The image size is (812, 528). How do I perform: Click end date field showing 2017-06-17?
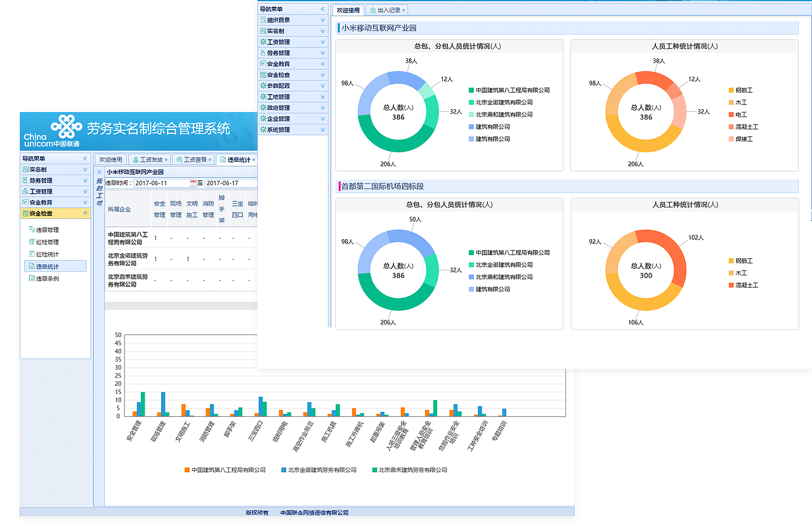tap(231, 183)
